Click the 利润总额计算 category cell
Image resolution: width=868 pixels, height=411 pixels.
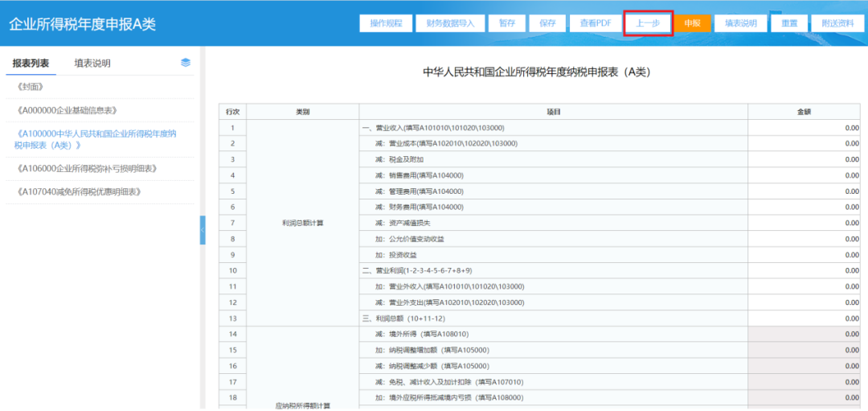click(302, 224)
